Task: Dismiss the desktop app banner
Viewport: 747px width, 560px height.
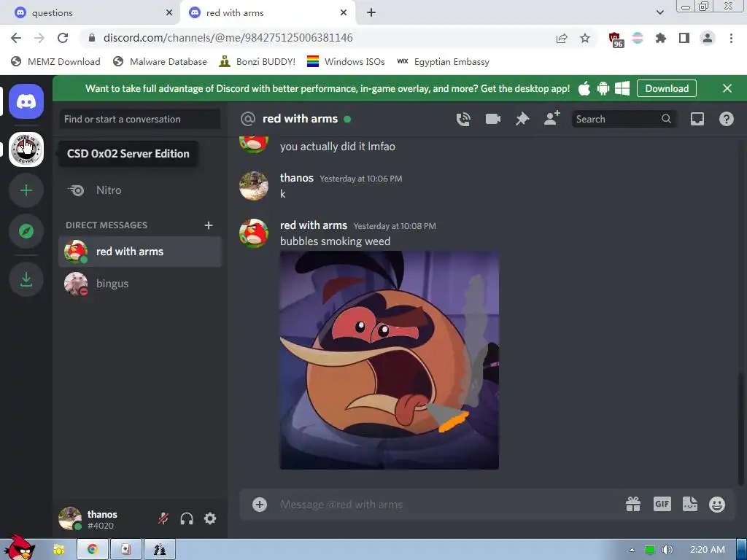Action: click(x=727, y=88)
